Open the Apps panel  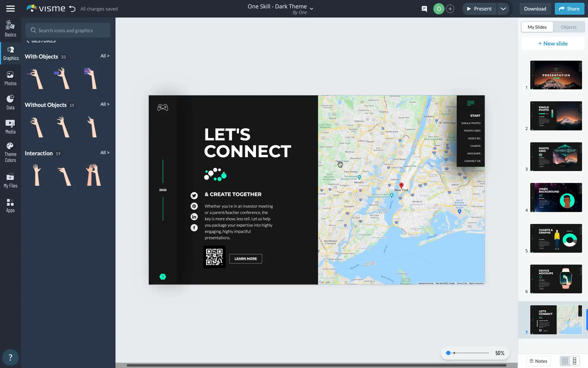[10, 205]
